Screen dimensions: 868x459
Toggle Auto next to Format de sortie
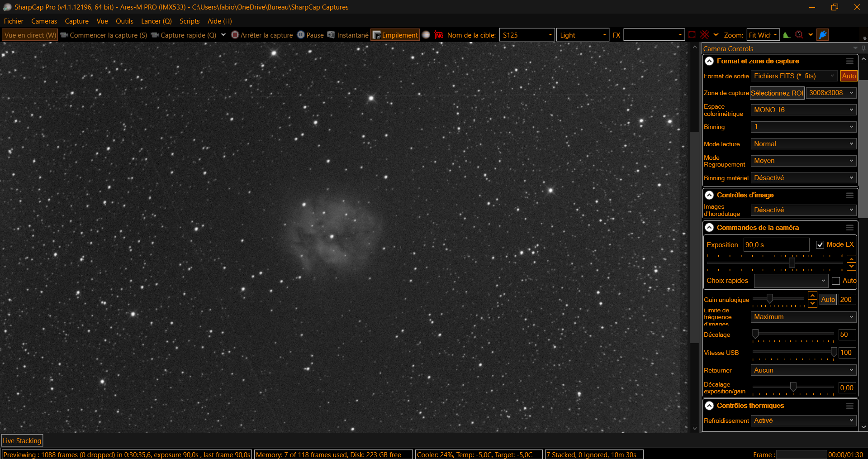[849, 76]
